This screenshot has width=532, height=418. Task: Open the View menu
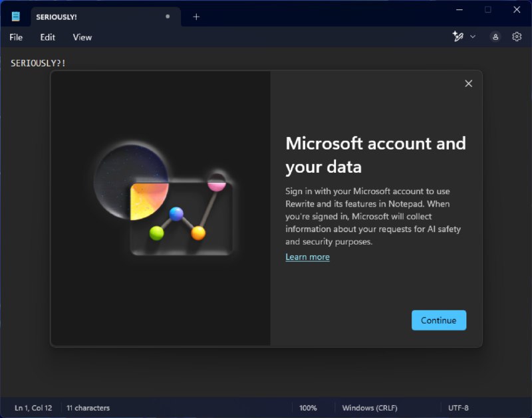[x=82, y=37]
